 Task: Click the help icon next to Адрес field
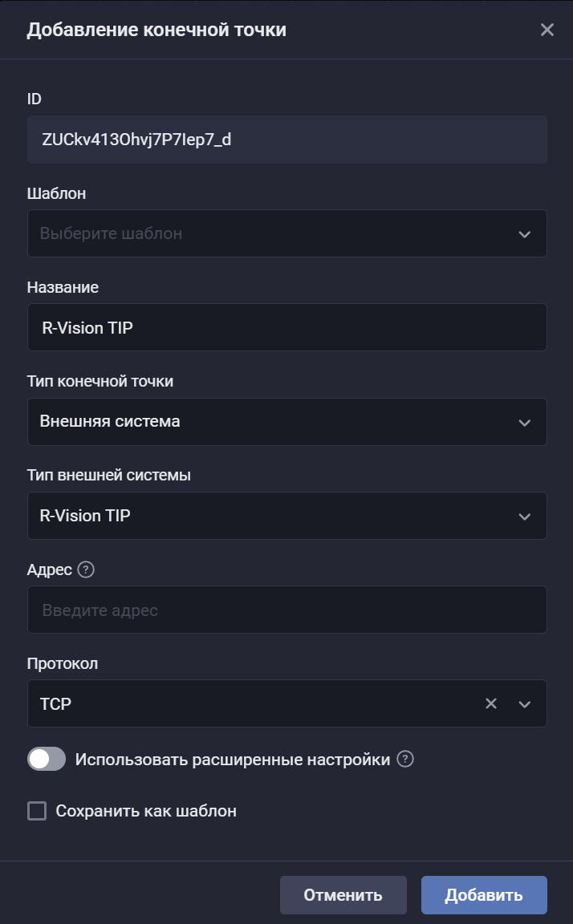87,569
